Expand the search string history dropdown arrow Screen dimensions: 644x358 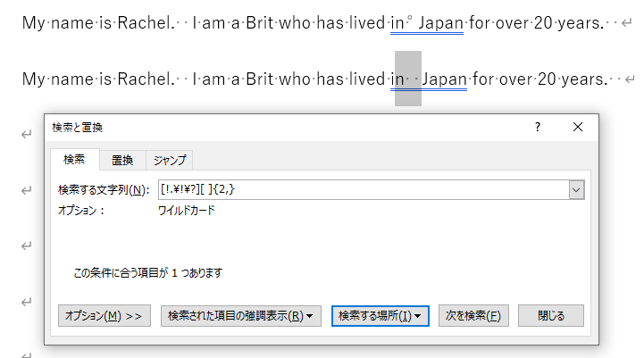(576, 189)
